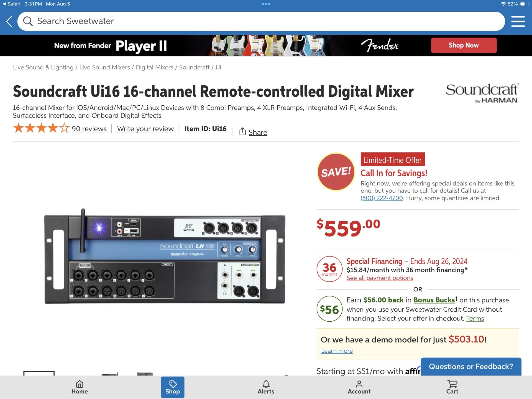532x399 pixels.
Task: Click Write your review link
Action: (x=145, y=129)
